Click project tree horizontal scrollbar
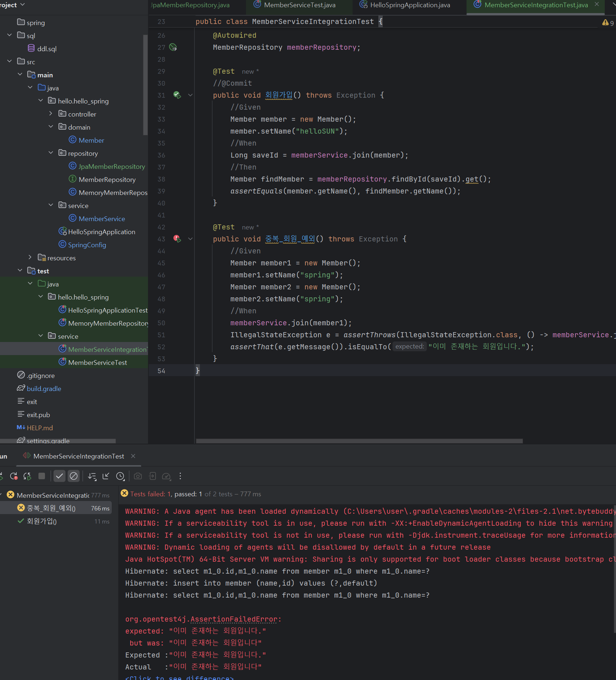This screenshot has width=616, height=680. click(58, 441)
